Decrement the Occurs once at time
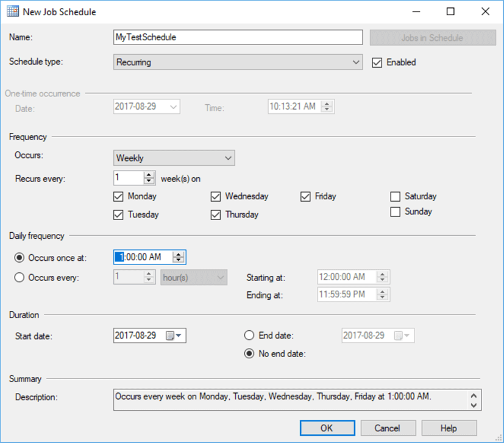Image resolution: width=504 pixels, height=443 pixels. click(178, 260)
